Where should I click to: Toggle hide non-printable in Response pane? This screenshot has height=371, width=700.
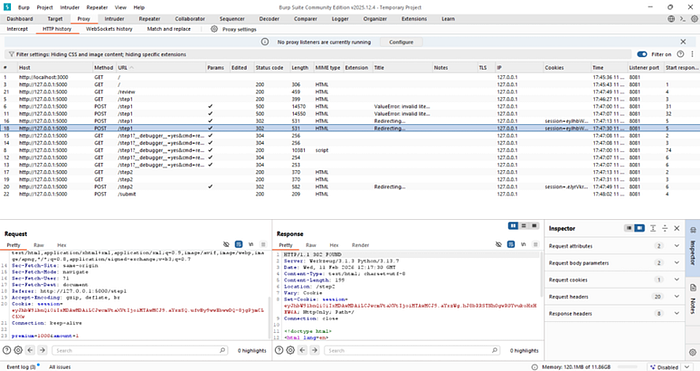[499, 244]
